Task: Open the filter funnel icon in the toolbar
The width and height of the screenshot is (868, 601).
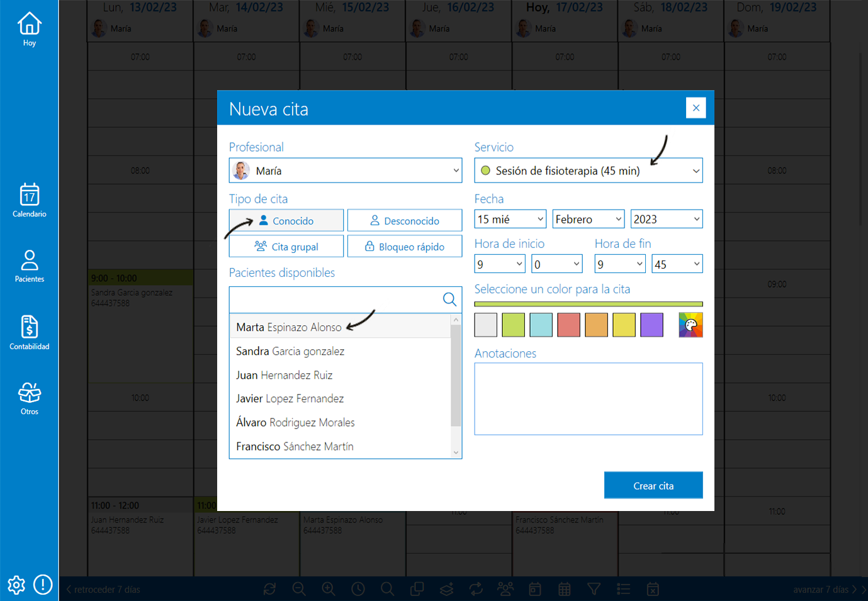Action: coord(594,589)
